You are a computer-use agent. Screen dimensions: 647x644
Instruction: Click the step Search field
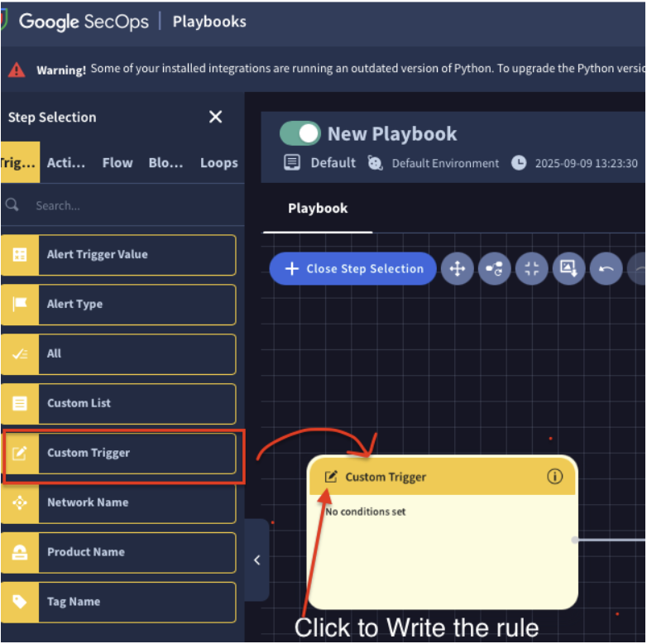[124, 205]
